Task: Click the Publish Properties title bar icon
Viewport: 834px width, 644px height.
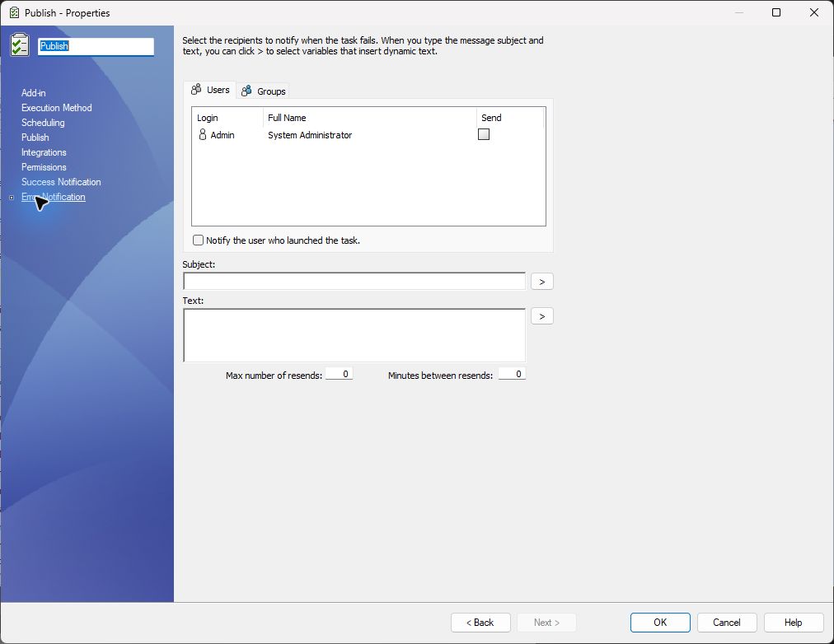Action: (x=14, y=12)
